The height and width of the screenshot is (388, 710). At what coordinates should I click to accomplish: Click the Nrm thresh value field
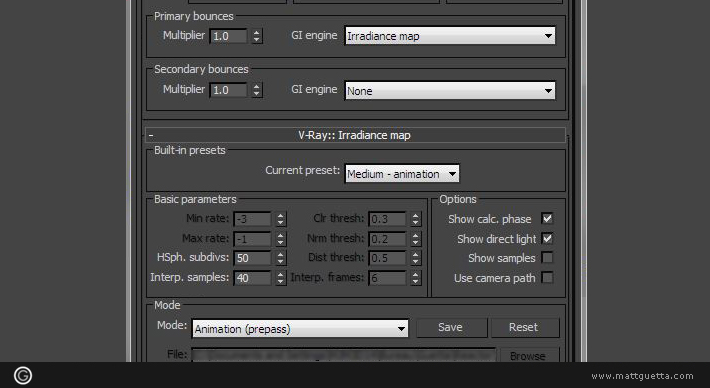click(387, 238)
